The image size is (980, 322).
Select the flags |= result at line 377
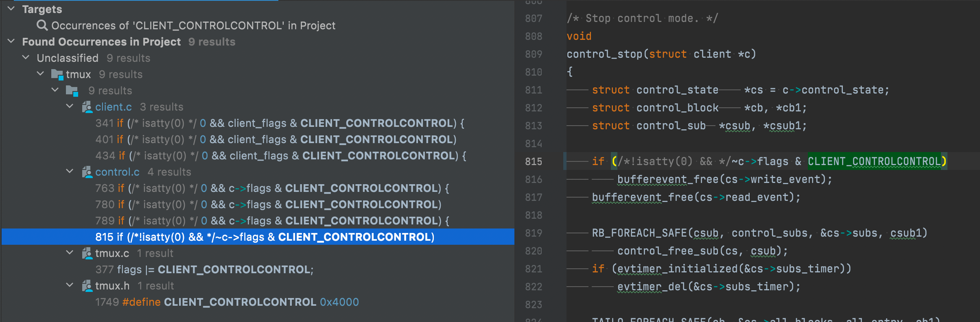203,269
